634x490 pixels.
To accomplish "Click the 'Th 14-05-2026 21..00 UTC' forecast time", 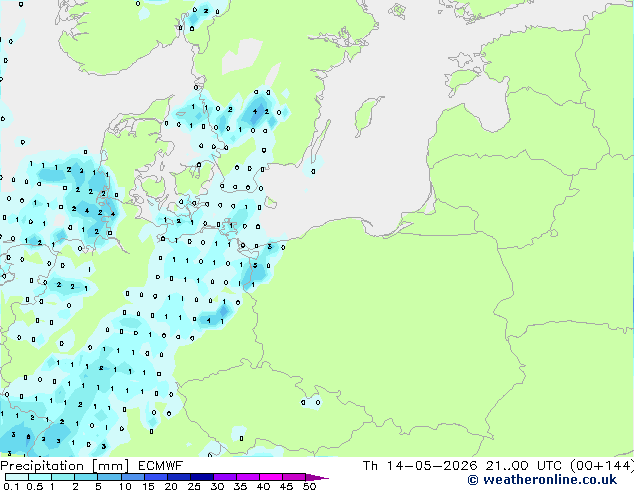I will [464, 466].
